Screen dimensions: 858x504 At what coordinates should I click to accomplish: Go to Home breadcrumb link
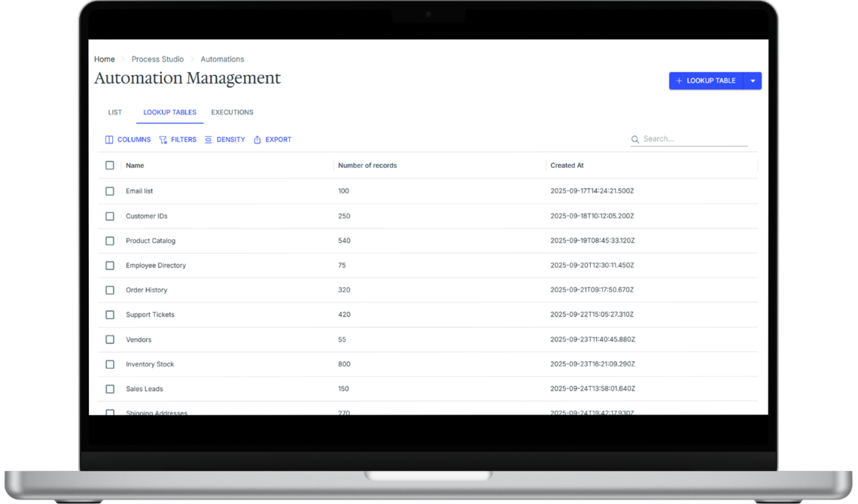(105, 59)
